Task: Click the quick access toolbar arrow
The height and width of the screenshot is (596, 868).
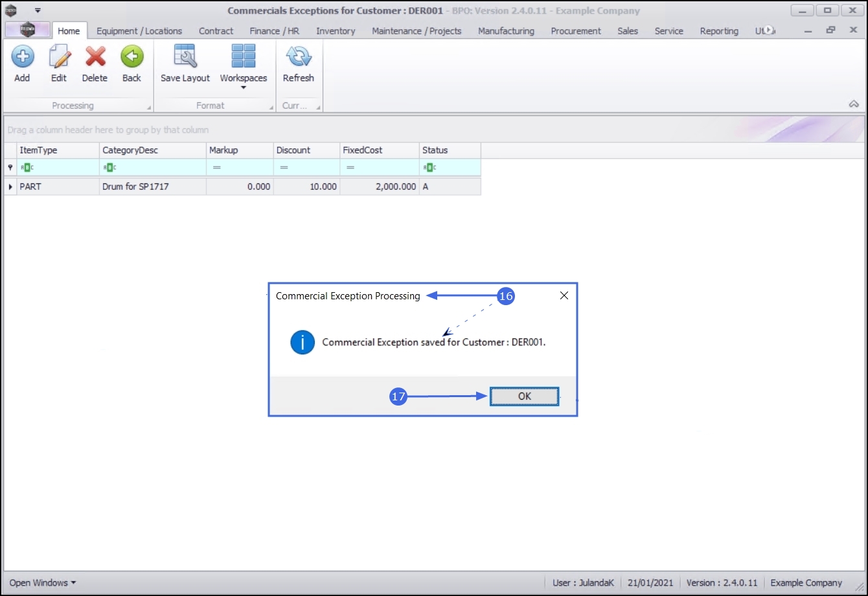Action: [38, 11]
